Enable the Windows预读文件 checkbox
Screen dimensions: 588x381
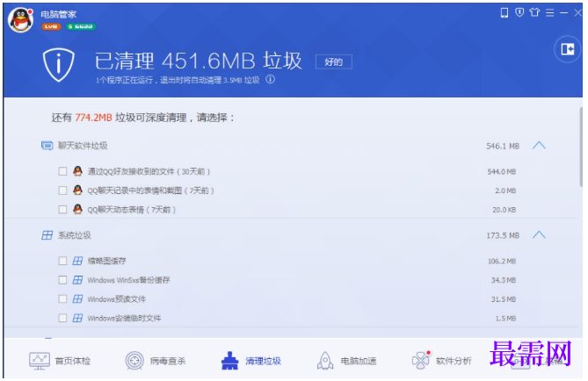62,299
